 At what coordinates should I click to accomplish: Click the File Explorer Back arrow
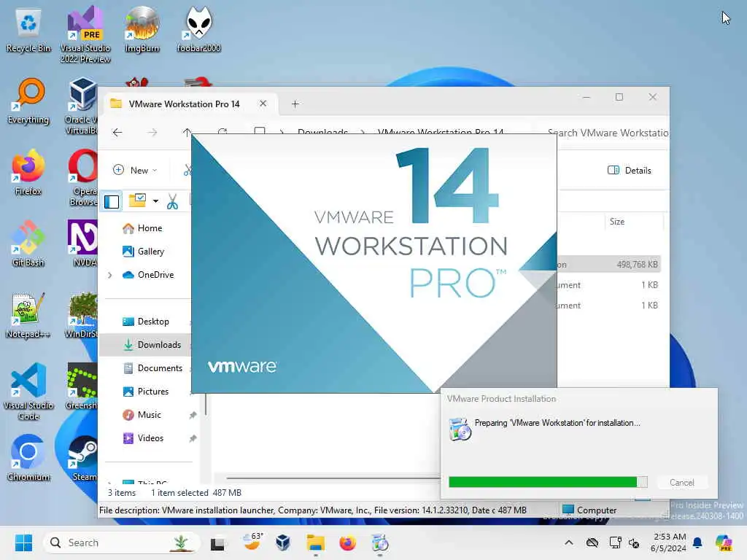click(x=117, y=133)
